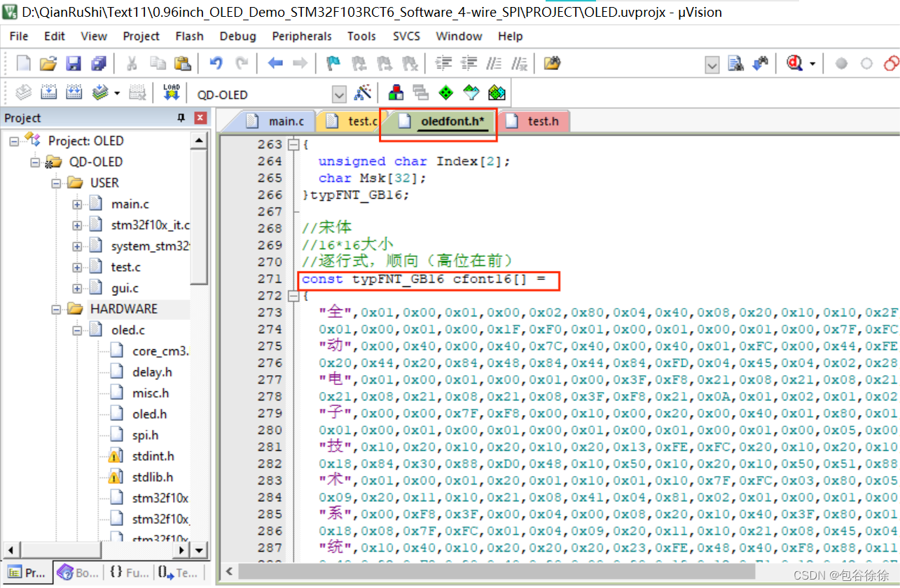Collapse the code fold at line 263
Viewport: 900px width, 588px height.
[293, 145]
